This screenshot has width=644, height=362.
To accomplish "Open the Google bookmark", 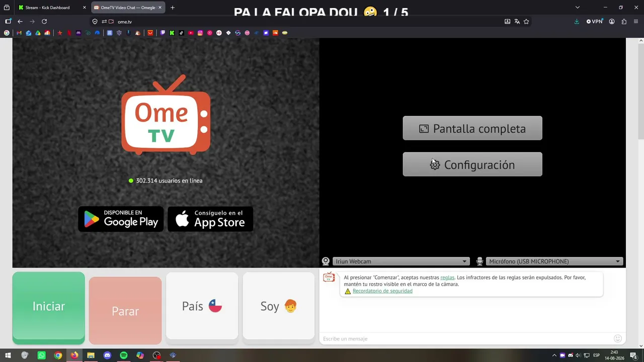I will pyautogui.click(x=7, y=33).
